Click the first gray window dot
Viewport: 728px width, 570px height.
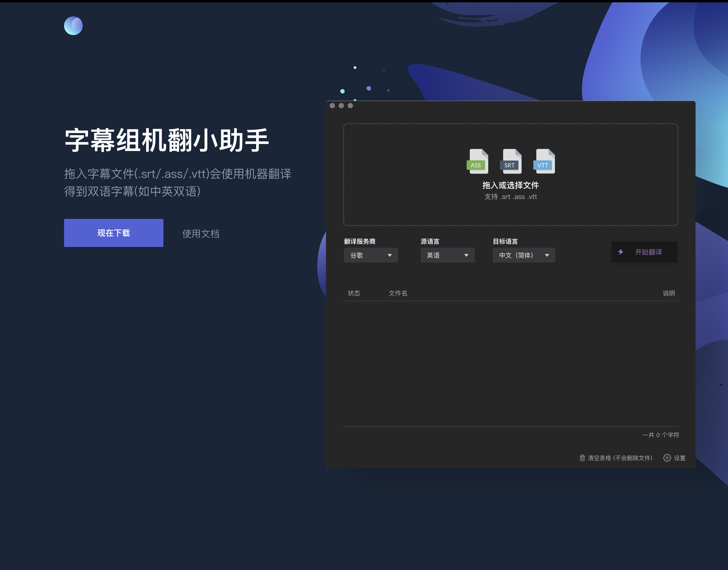pyautogui.click(x=332, y=106)
